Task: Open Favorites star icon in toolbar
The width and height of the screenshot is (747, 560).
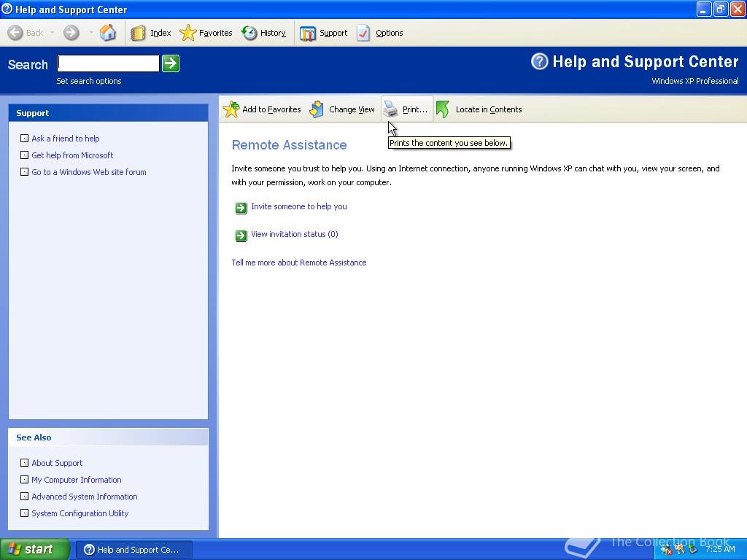Action: pos(187,33)
